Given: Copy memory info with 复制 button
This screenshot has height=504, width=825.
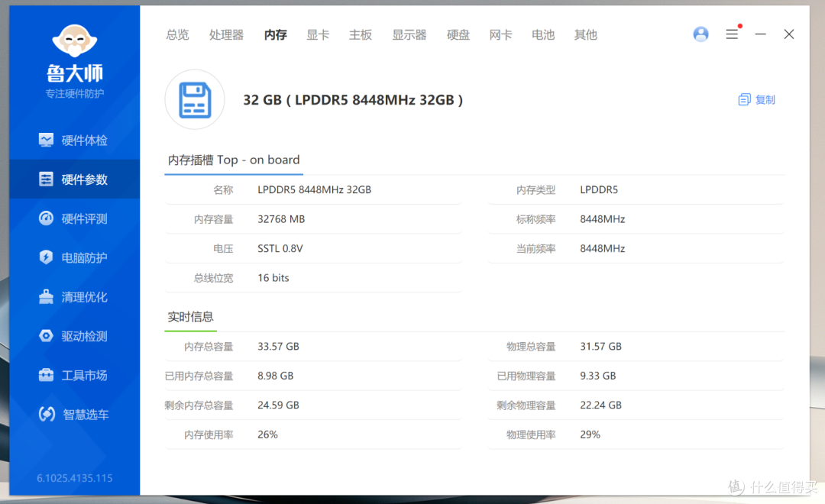Looking at the screenshot, I should tap(756, 99).
